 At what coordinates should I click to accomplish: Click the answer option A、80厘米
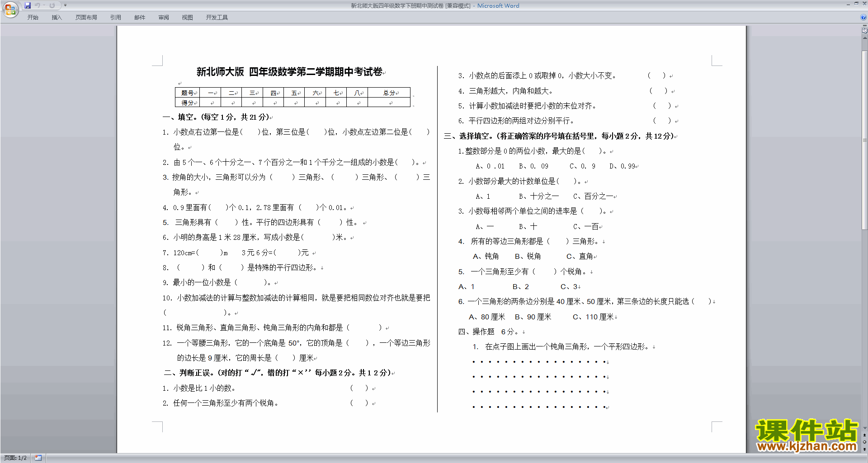pos(487,317)
